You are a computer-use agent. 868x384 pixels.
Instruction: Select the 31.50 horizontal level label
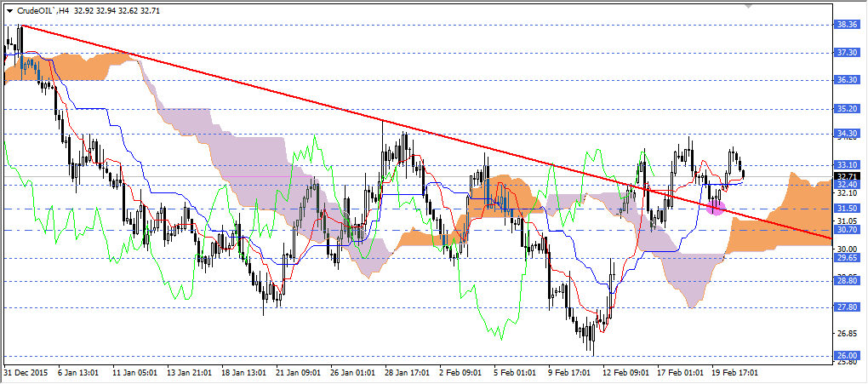848,209
